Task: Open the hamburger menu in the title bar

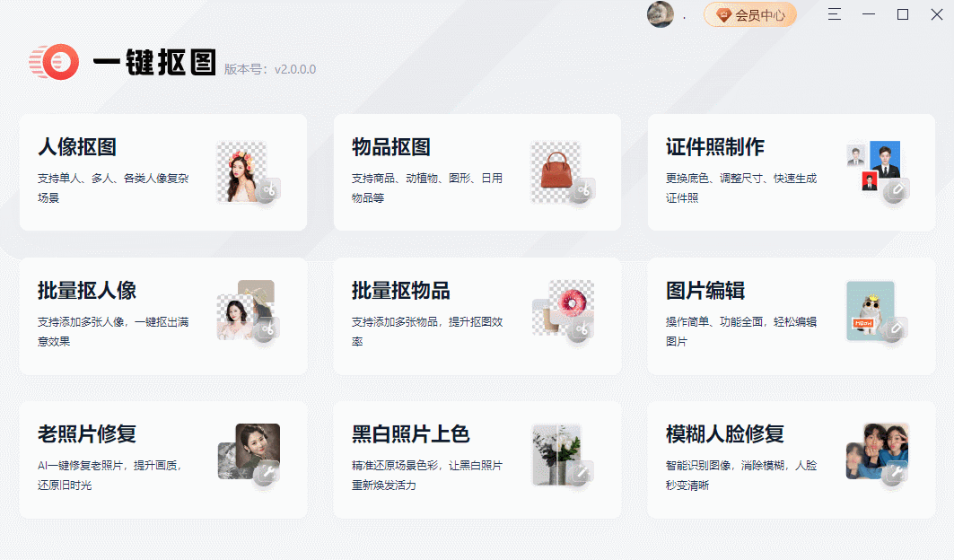Action: pyautogui.click(x=835, y=14)
